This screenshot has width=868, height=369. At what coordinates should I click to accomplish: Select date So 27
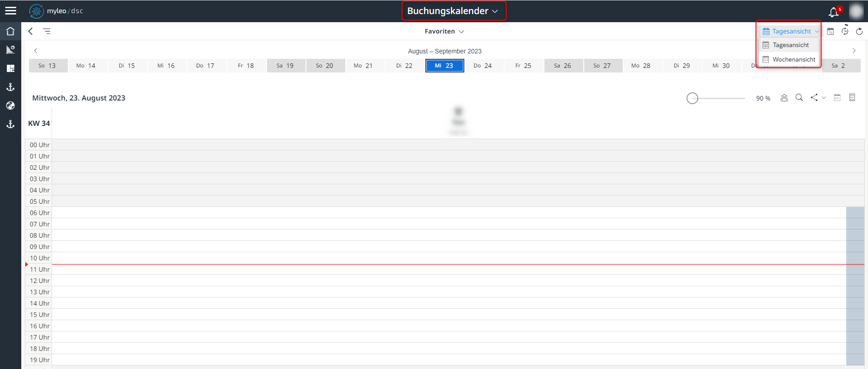(603, 66)
